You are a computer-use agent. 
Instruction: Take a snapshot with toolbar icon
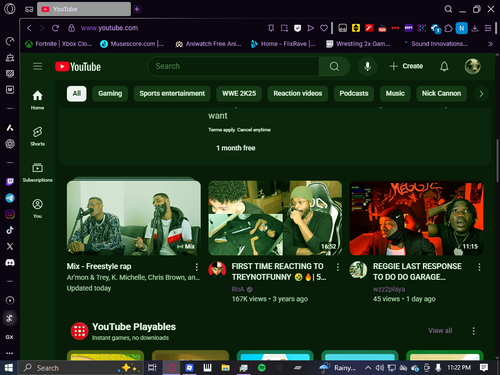pyautogui.click(x=284, y=28)
